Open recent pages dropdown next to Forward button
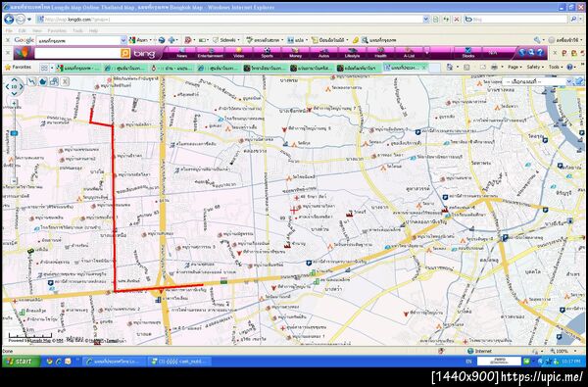 point(29,20)
